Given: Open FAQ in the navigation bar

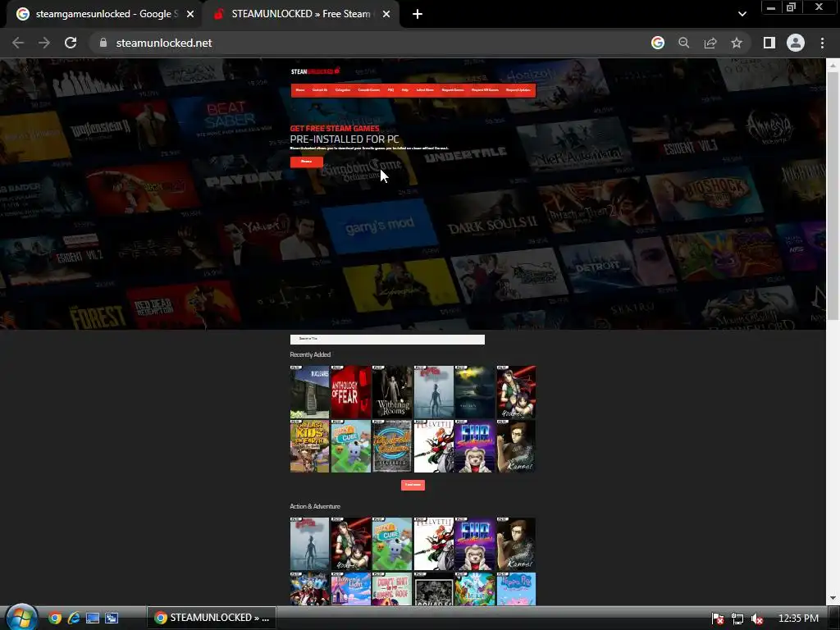Looking at the screenshot, I should point(390,90).
